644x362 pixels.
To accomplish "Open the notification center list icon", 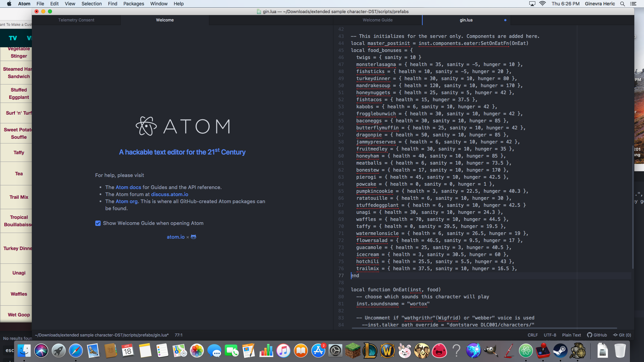I will pyautogui.click(x=633, y=4).
